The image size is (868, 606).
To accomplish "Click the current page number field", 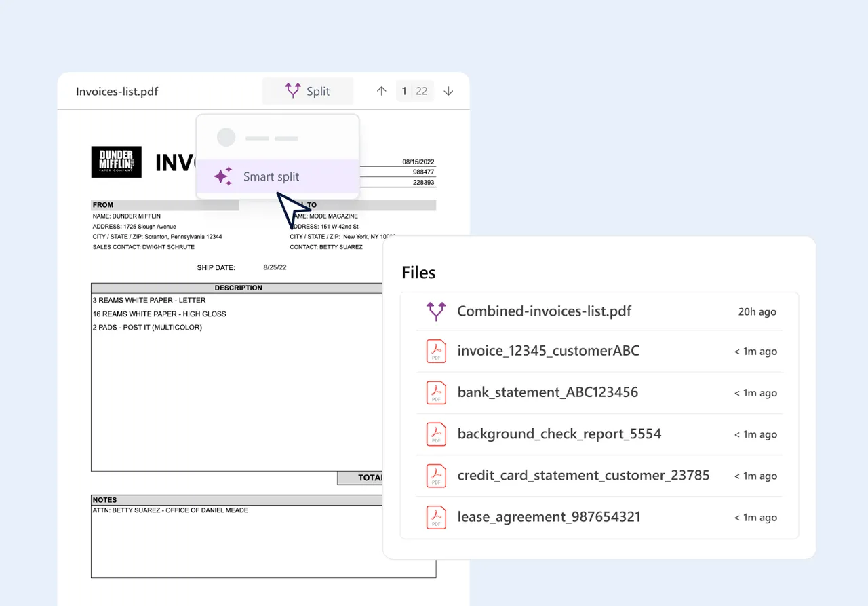I will point(404,91).
